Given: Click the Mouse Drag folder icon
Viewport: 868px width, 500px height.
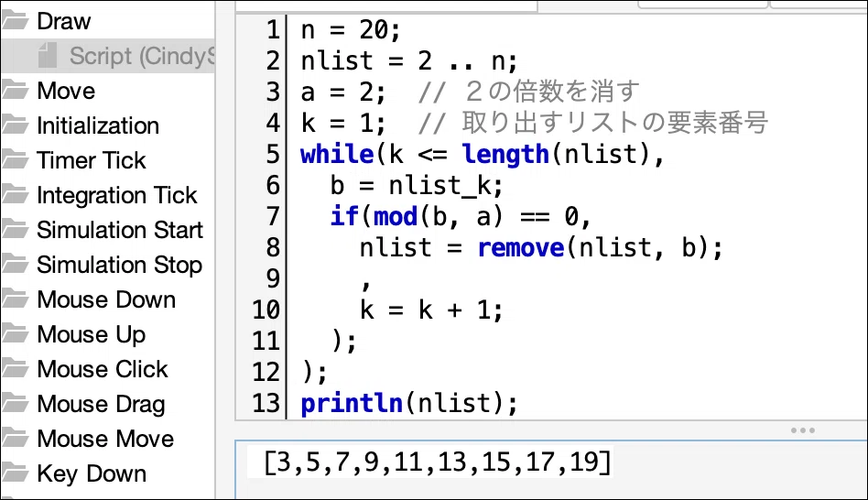Looking at the screenshot, I should [15, 404].
